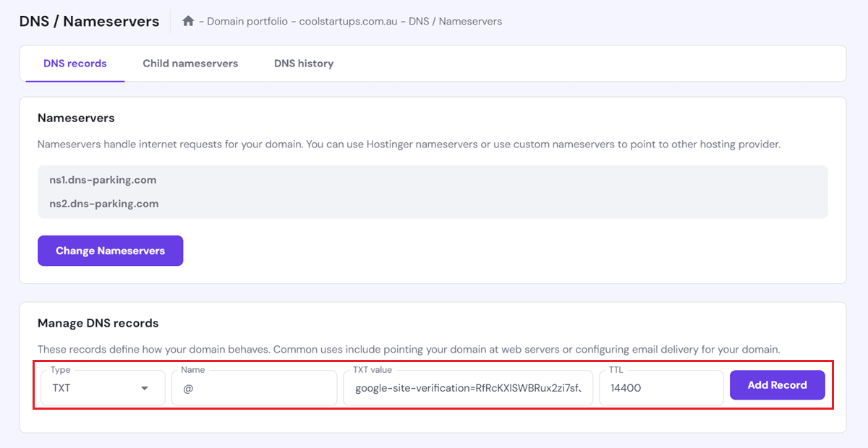
Task: Switch to the DNS records tab
Action: pyautogui.click(x=75, y=64)
